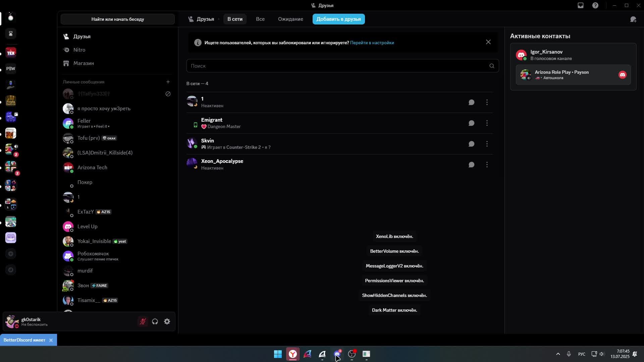Image resolution: width=644 pixels, height=362 pixels.
Task: Open user settings gear icon
Action: 167,322
